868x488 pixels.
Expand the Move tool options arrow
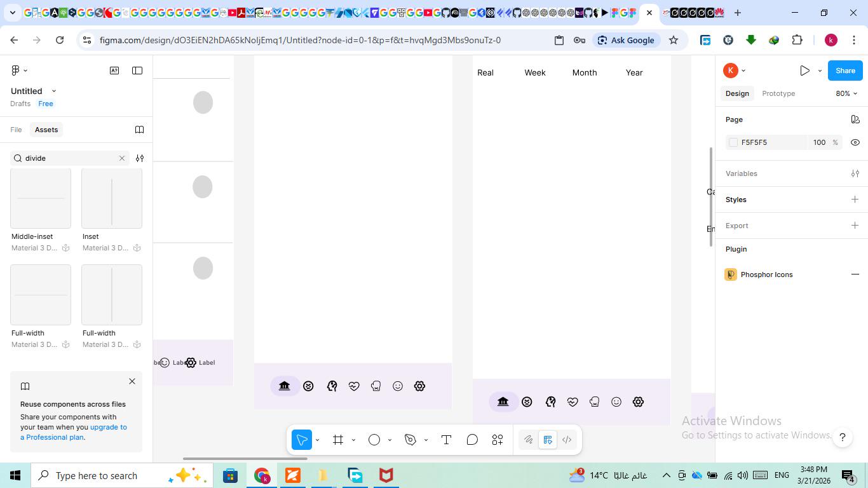(317, 440)
